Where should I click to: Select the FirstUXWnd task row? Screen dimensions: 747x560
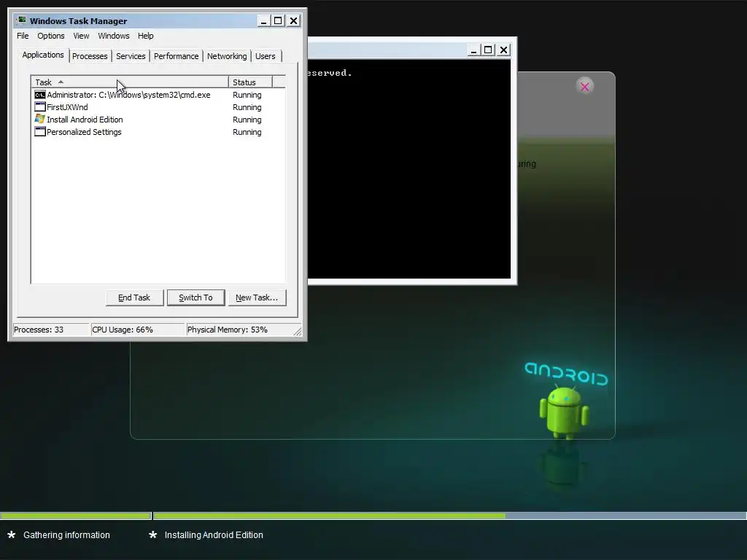(x=158, y=107)
